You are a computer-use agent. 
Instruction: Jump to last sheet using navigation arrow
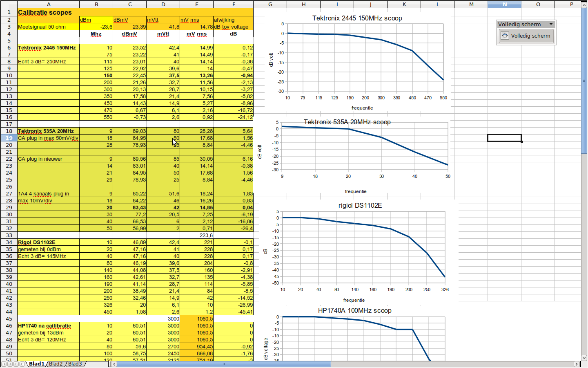click(22, 364)
